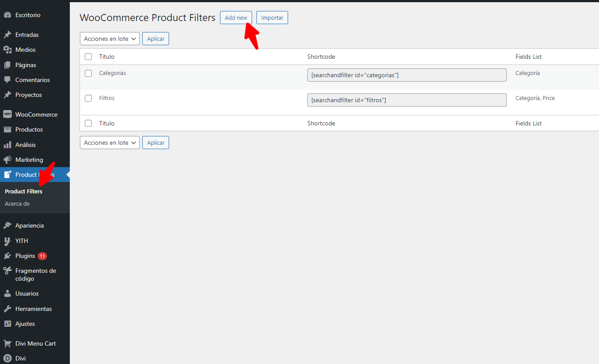
Task: Click the WooCommerce Product Filters page heading
Action: [148, 18]
